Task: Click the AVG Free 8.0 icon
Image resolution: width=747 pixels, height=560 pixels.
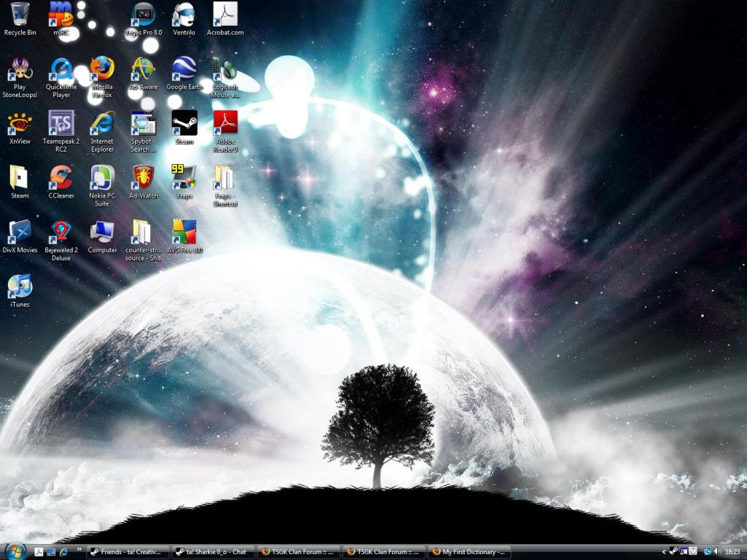Action: point(184,233)
